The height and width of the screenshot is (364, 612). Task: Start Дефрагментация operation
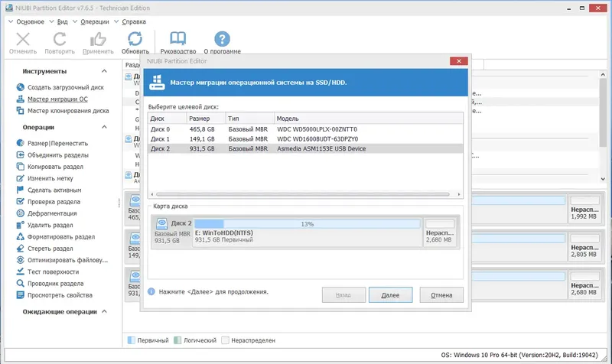click(x=52, y=213)
